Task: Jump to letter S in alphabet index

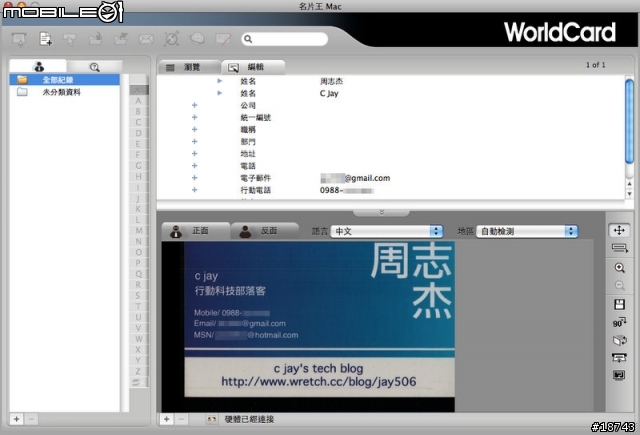Action: click(x=138, y=295)
